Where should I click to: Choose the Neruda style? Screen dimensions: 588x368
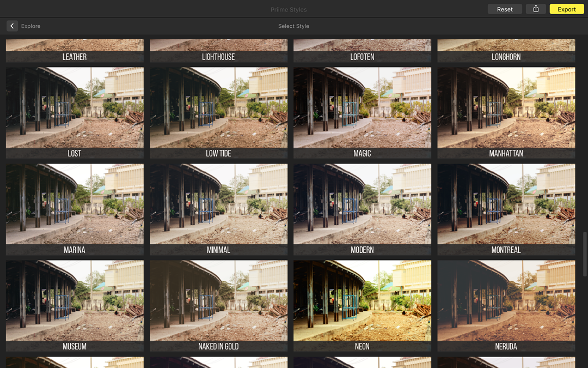[x=506, y=306]
